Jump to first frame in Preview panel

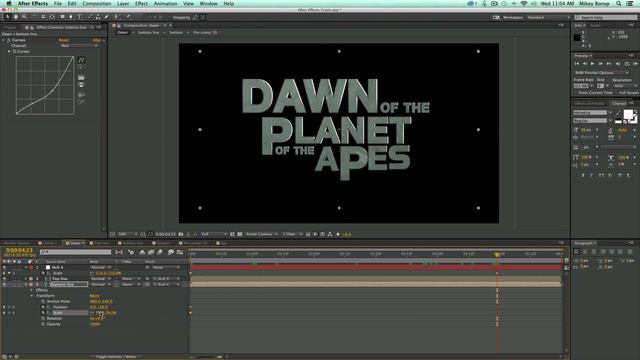577,64
